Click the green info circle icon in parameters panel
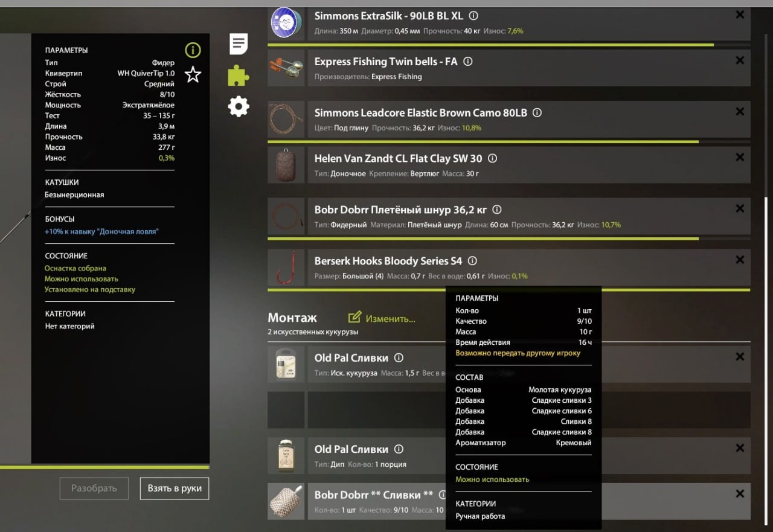 coord(193,50)
